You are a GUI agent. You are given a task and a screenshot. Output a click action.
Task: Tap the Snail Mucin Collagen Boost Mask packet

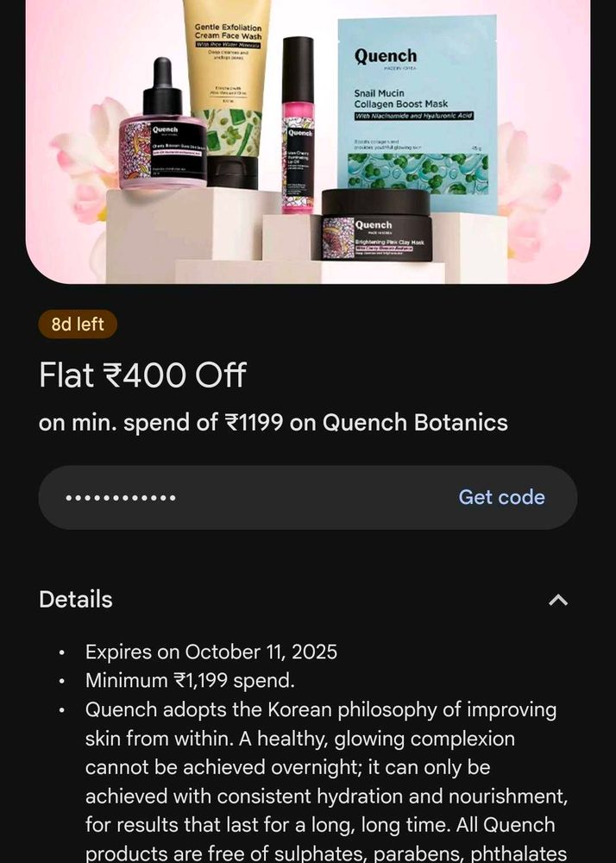417,110
